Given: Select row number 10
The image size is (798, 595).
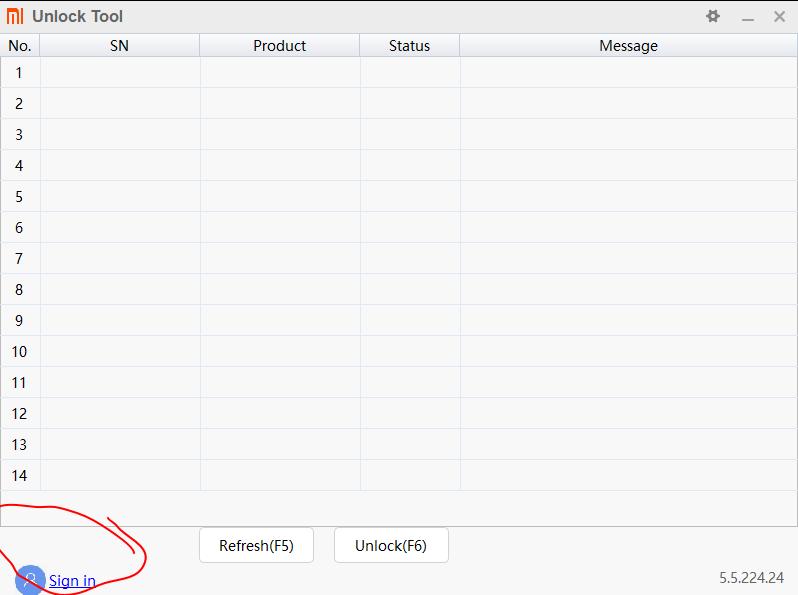Looking at the screenshot, I should [399, 352].
